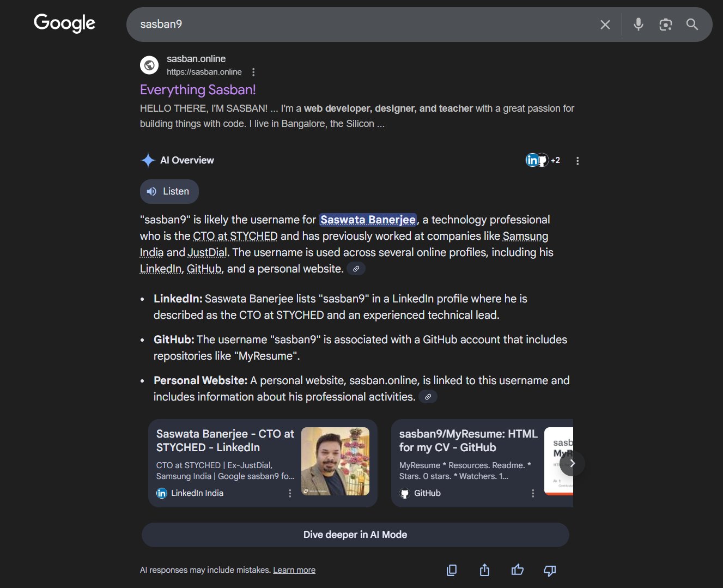
Task: Open Google Lens image search
Action: (665, 25)
